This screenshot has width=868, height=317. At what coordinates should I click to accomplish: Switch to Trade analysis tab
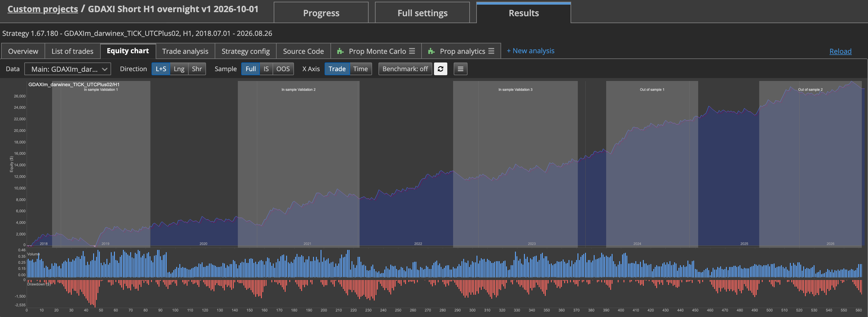click(185, 51)
